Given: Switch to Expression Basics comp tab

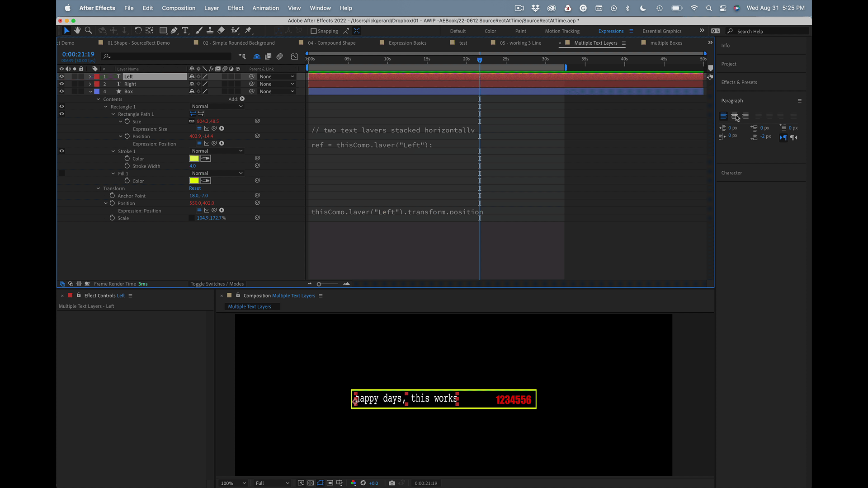Looking at the screenshot, I should coord(407,43).
